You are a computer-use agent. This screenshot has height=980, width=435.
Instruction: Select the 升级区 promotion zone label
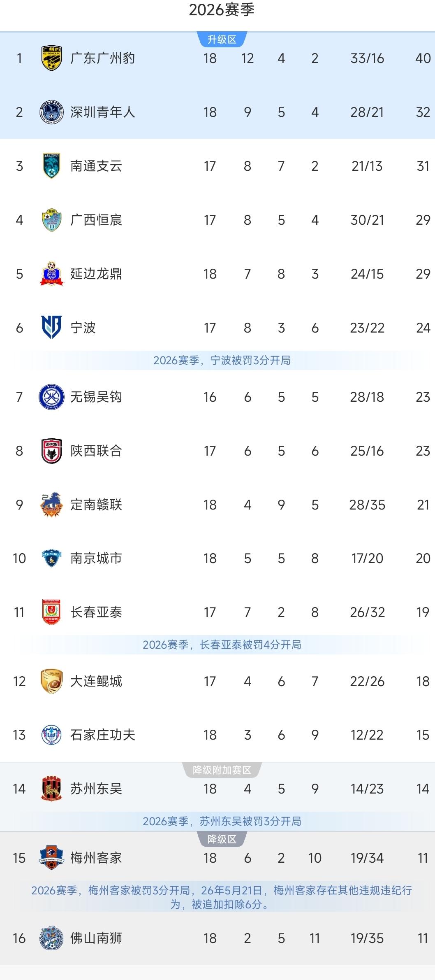point(222,40)
